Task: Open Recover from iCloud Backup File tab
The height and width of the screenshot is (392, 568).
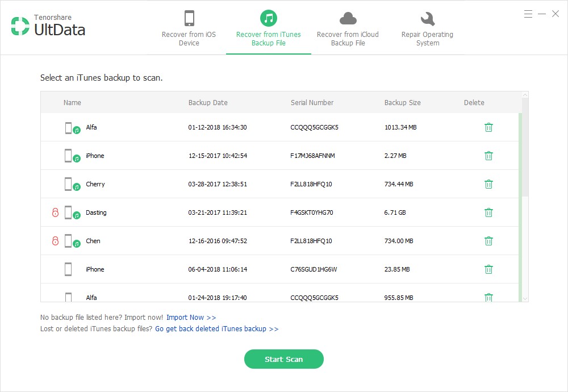Action: click(348, 28)
